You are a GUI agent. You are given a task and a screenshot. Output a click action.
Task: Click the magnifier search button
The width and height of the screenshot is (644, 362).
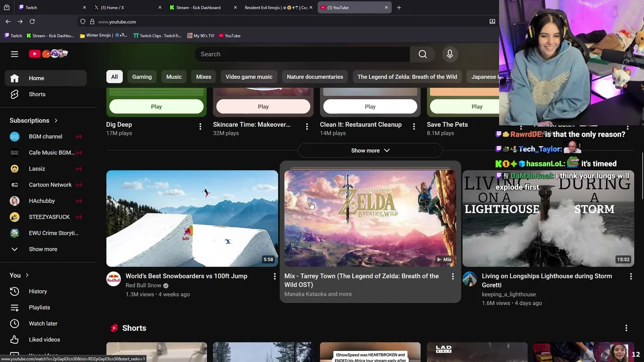point(423,54)
